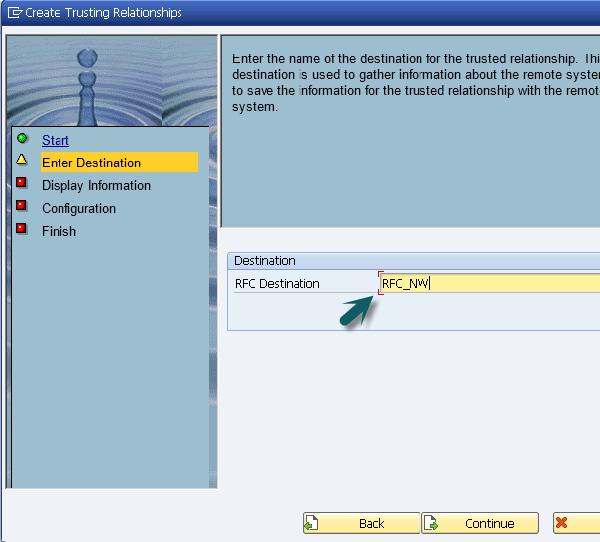Click the red square icon beside Display Information

(21, 183)
